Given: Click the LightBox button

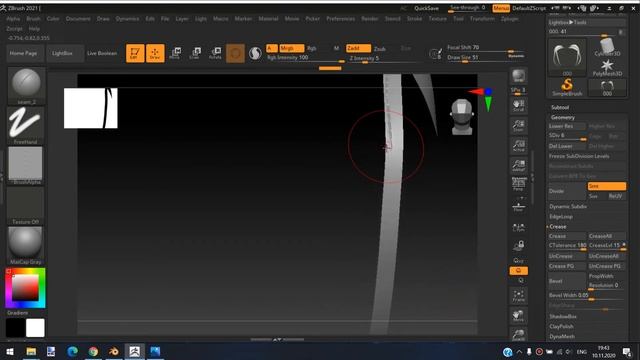Looking at the screenshot, I should click(x=62, y=53).
